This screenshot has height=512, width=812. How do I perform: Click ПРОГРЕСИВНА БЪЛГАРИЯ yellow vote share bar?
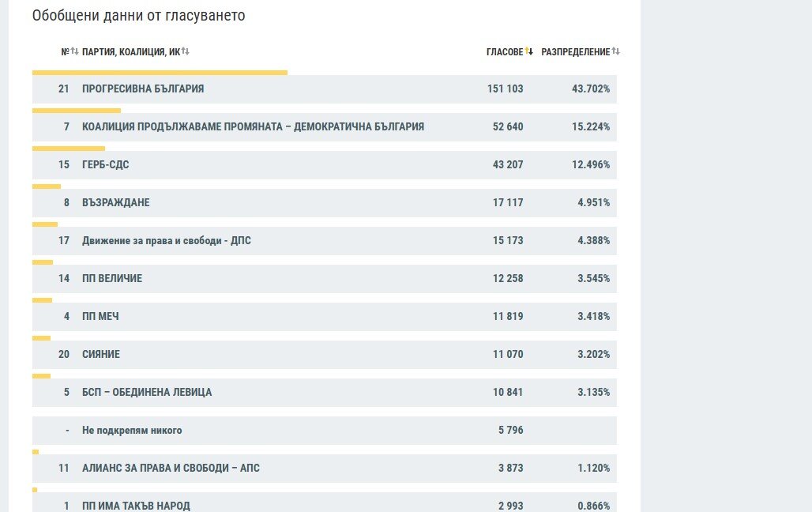coord(160,73)
